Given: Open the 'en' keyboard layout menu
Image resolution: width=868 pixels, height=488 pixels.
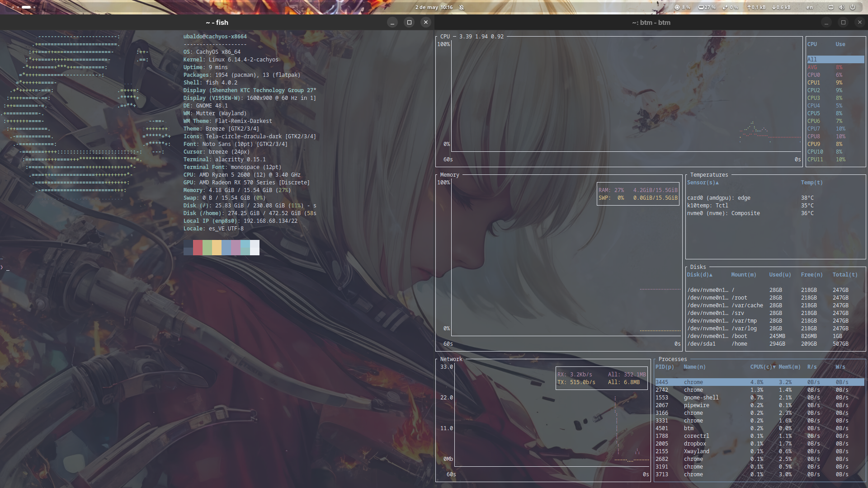Looking at the screenshot, I should [x=810, y=7].
